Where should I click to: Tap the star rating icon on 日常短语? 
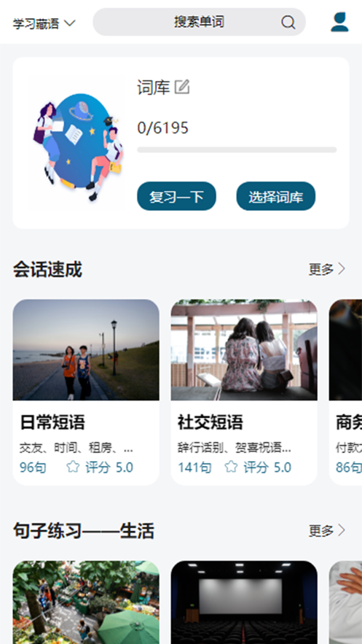73,467
